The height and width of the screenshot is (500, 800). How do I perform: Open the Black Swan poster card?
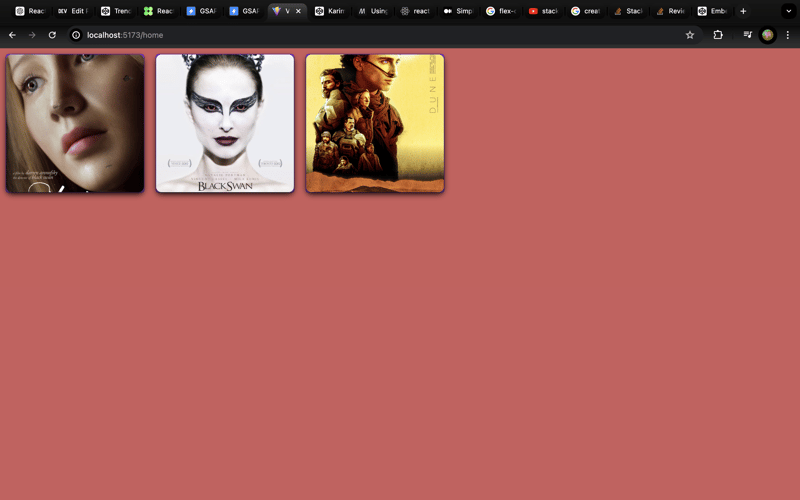pos(225,123)
